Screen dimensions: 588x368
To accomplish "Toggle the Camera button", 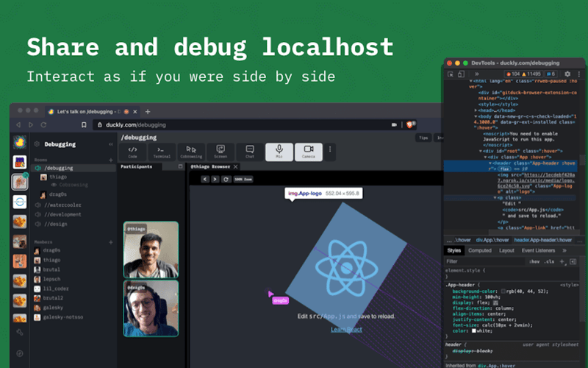I will click(308, 152).
